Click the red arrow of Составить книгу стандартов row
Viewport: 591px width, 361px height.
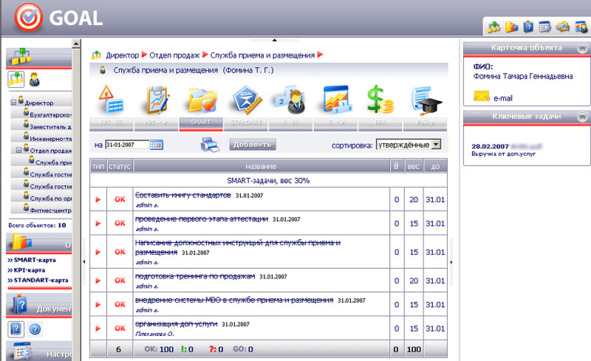click(x=98, y=199)
